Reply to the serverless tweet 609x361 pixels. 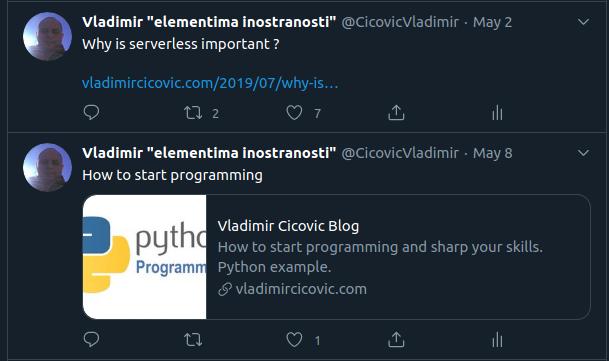[91, 113]
